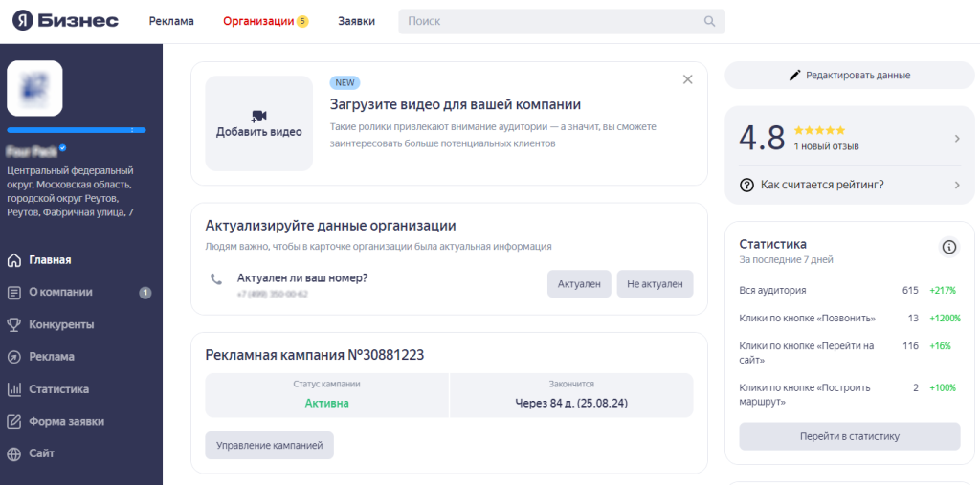Click the pencil icon on Редактировать данные
The height and width of the screenshot is (485, 980).
tap(795, 75)
